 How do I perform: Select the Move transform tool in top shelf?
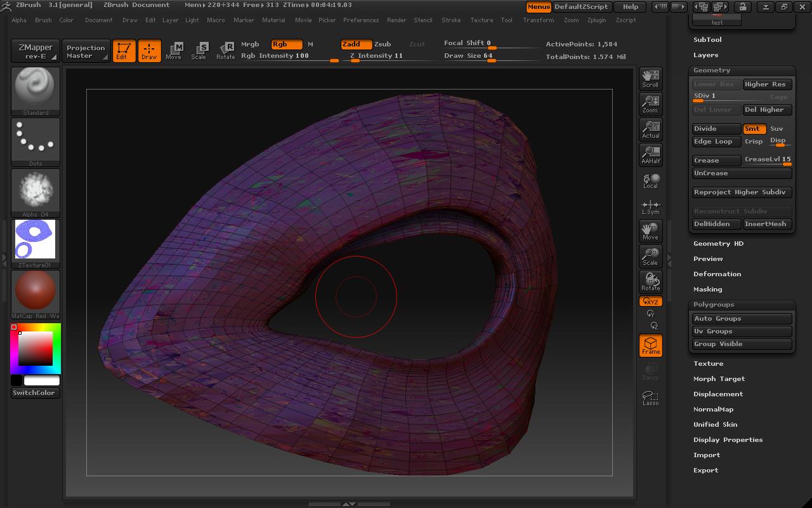tap(173, 51)
